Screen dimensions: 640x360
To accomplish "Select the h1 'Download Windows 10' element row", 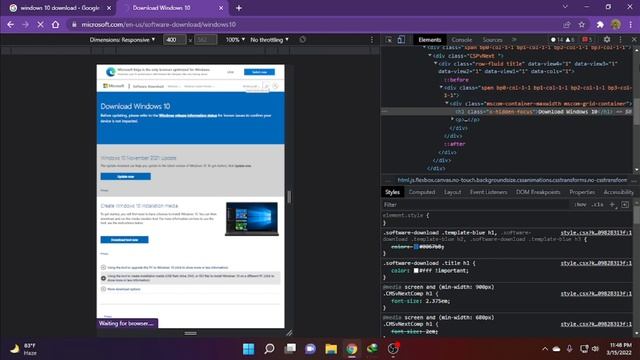I will click(x=506, y=111).
